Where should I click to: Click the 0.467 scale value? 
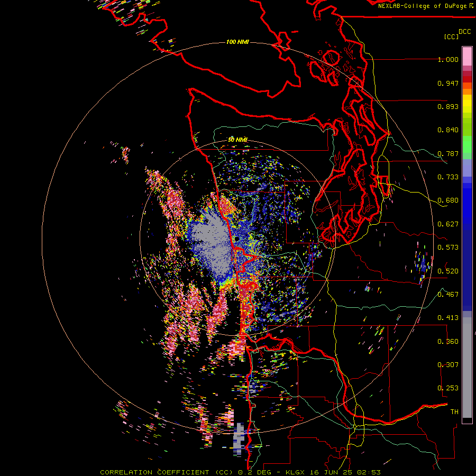click(448, 294)
